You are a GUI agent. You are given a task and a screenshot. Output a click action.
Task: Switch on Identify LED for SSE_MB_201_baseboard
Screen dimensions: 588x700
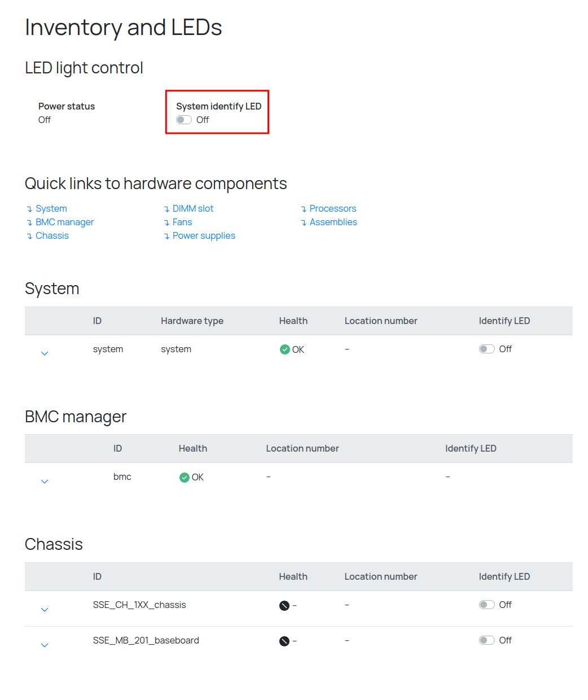point(486,640)
